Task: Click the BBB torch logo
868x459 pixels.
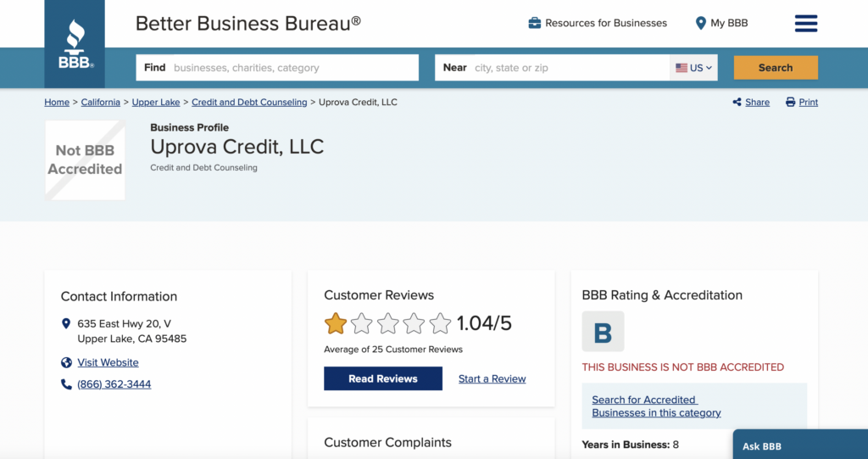Action: coord(75,44)
